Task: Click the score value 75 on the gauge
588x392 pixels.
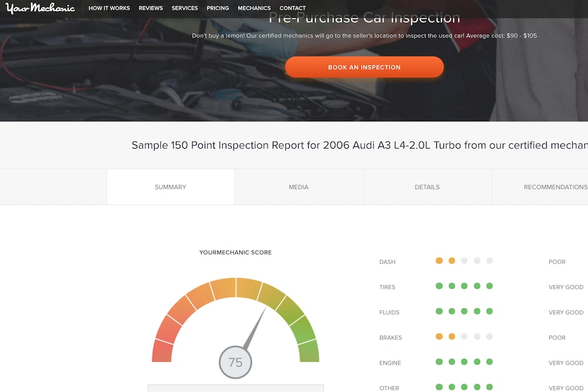Action: [236, 363]
